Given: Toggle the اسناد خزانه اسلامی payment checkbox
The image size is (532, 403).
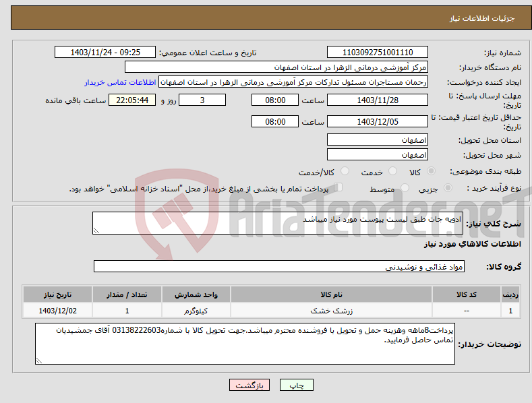Looking at the screenshot, I should coord(338,187).
